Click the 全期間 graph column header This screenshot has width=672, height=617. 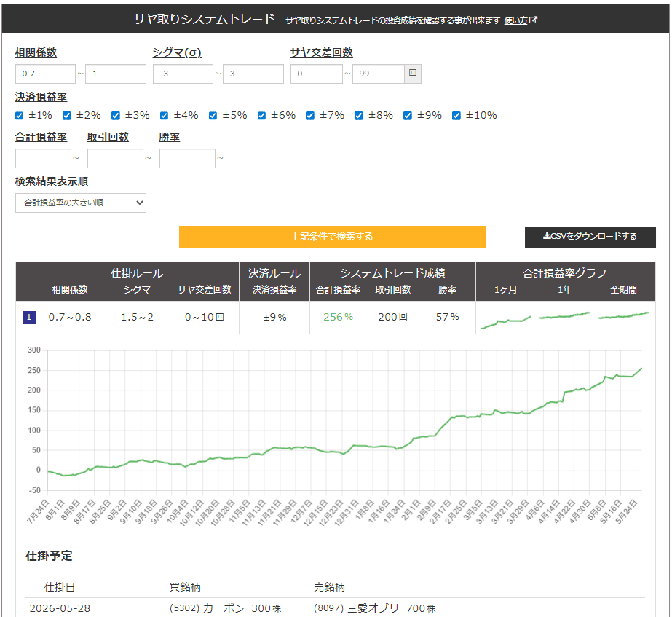pyautogui.click(x=623, y=290)
